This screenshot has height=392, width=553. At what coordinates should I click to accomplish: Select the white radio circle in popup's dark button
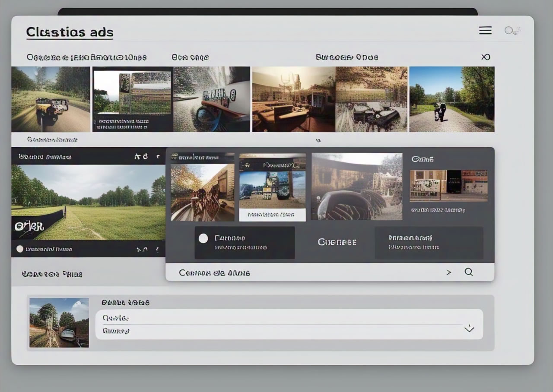[203, 238]
